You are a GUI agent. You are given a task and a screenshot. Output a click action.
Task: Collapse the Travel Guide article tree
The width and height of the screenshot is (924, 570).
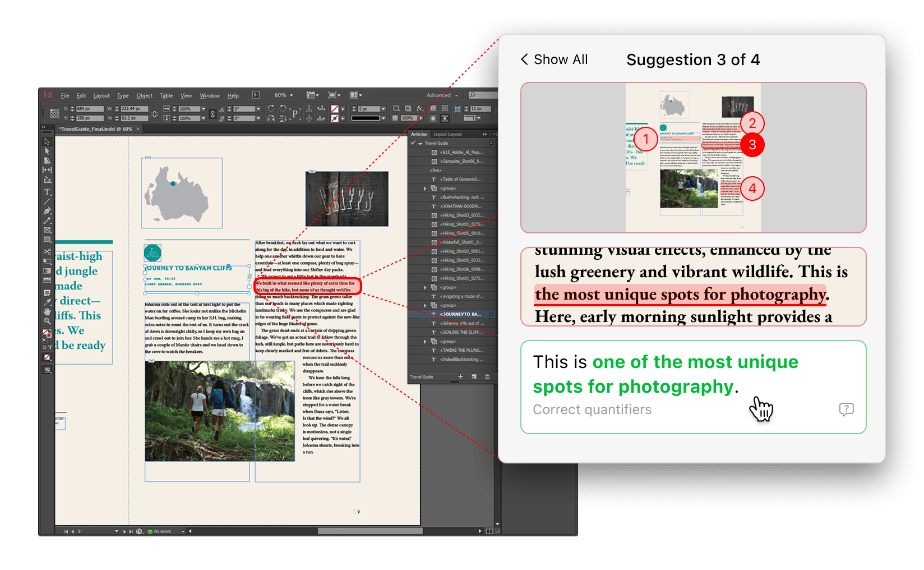coord(421,144)
